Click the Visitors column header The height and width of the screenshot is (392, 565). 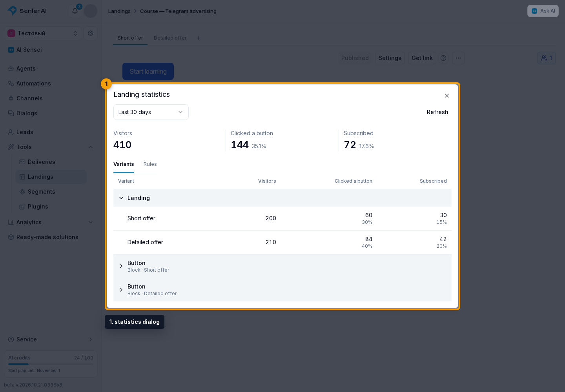[267, 181]
